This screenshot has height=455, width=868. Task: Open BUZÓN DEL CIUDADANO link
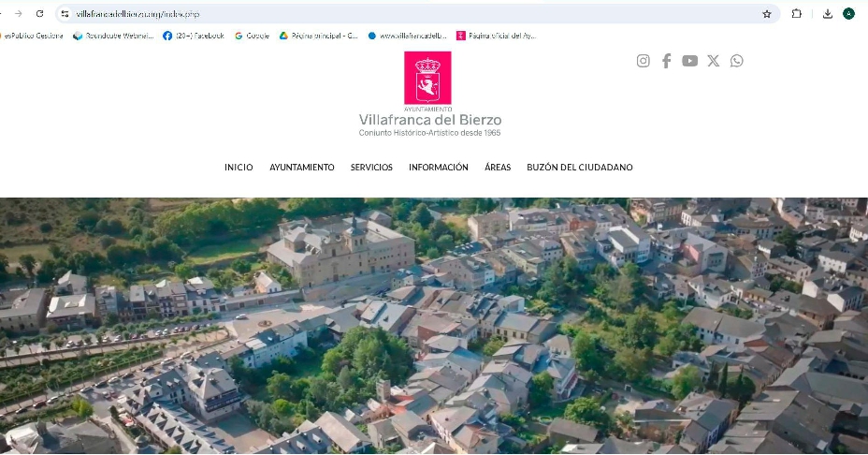point(579,168)
